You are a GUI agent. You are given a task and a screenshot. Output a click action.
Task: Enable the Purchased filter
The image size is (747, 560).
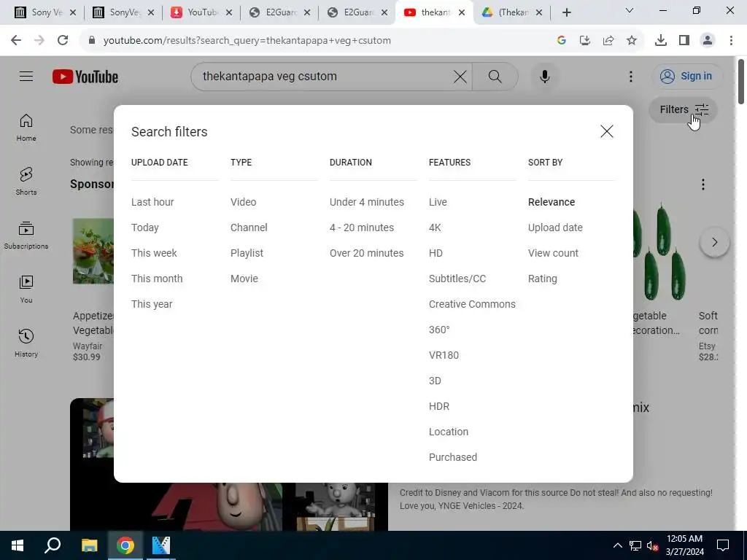pyautogui.click(x=452, y=457)
